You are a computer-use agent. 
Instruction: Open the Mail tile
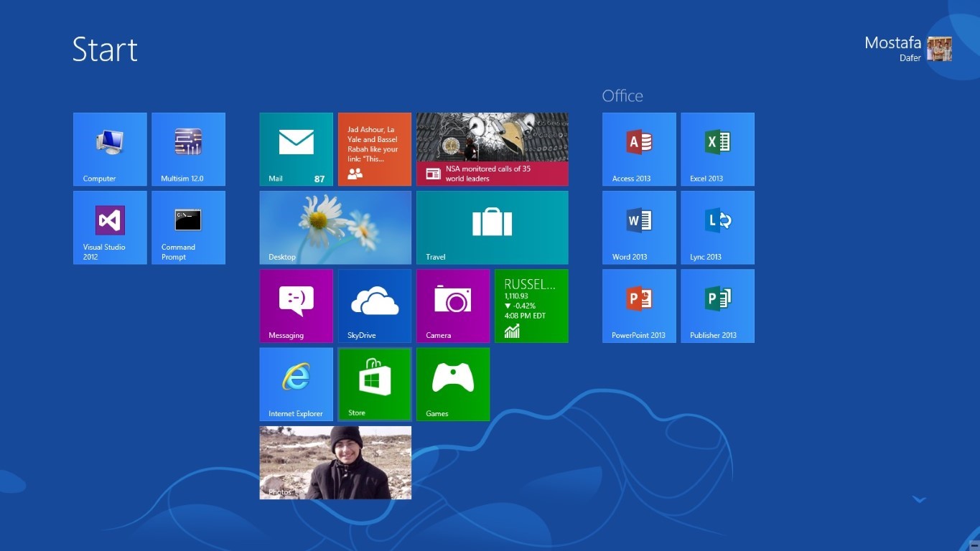(296, 149)
